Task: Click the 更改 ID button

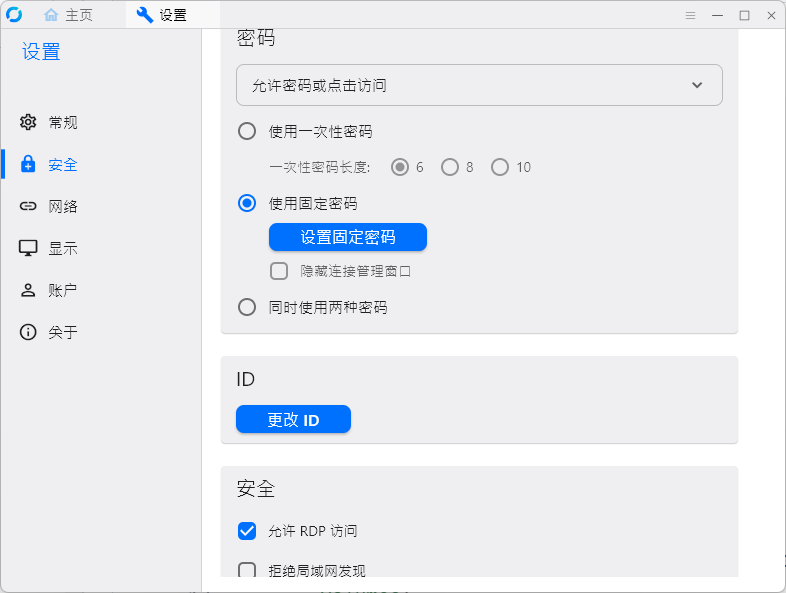Action: 293,420
